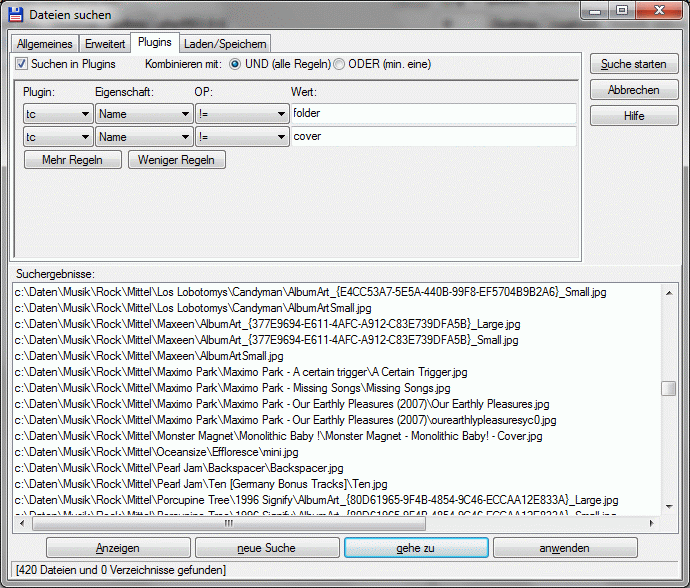Open the second rule's Plugin dropdown
The image size is (690, 588).
pos(57,137)
